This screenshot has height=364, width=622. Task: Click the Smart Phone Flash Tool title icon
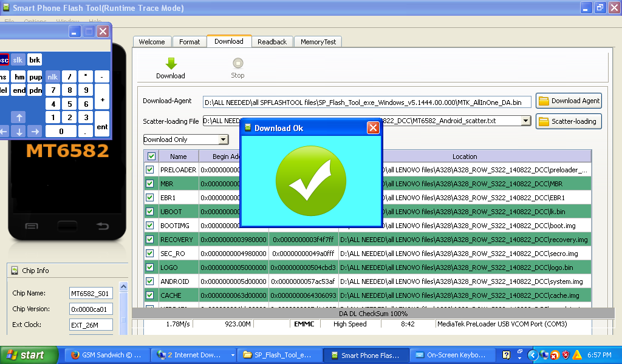click(x=6, y=7)
